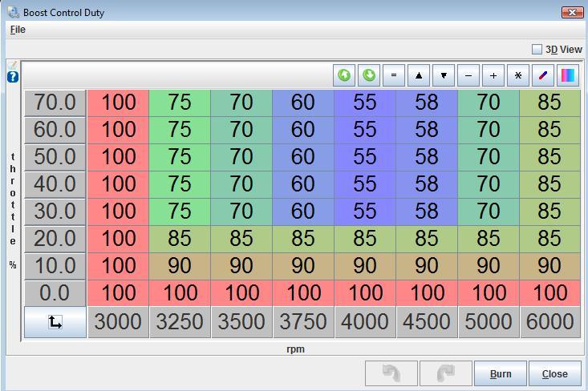Screen dimensions: 588x391
Task: Click the equals (set value) toolbar button
Action: tap(393, 75)
